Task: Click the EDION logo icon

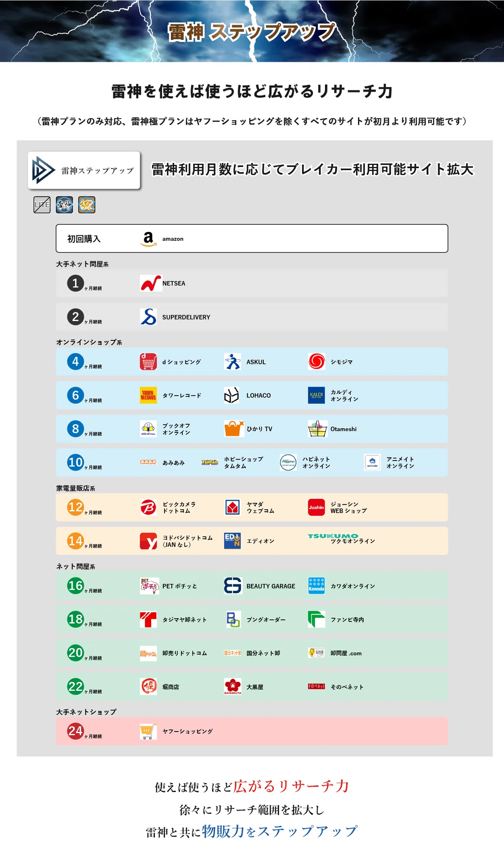Action: 232,541
